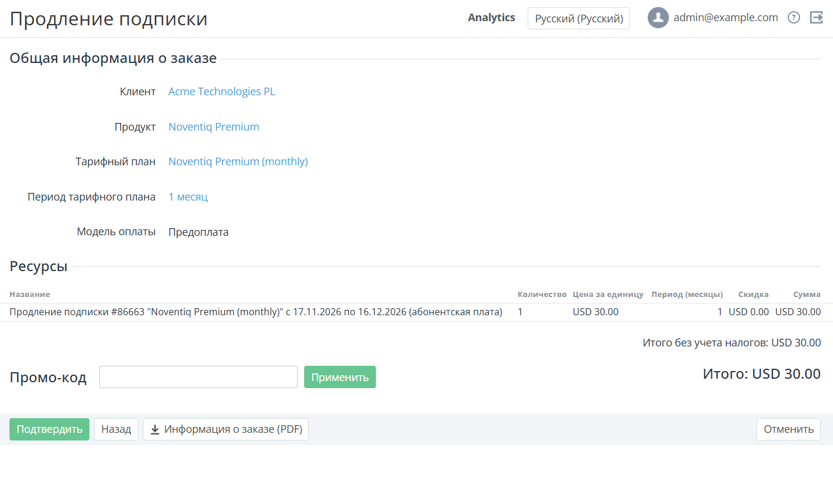The width and height of the screenshot is (833, 504).
Task: Click the user avatar icon
Action: click(658, 18)
